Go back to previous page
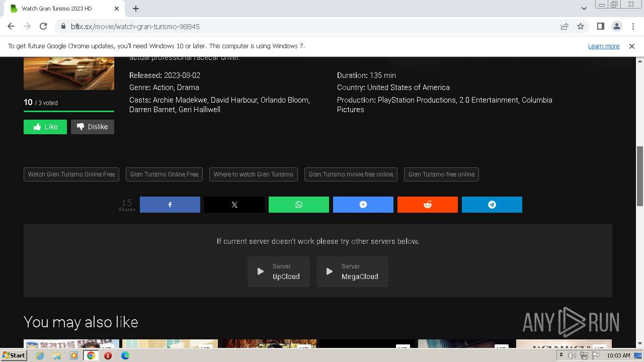This screenshot has width=644, height=362. (11, 26)
